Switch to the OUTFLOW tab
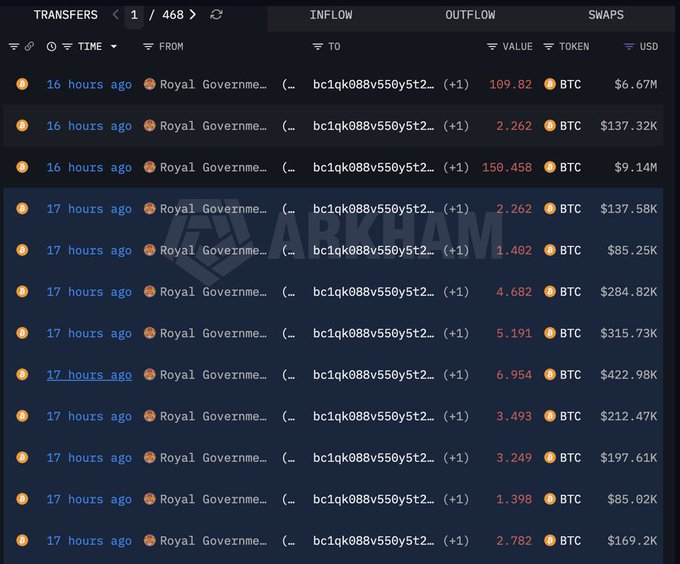 coord(470,15)
